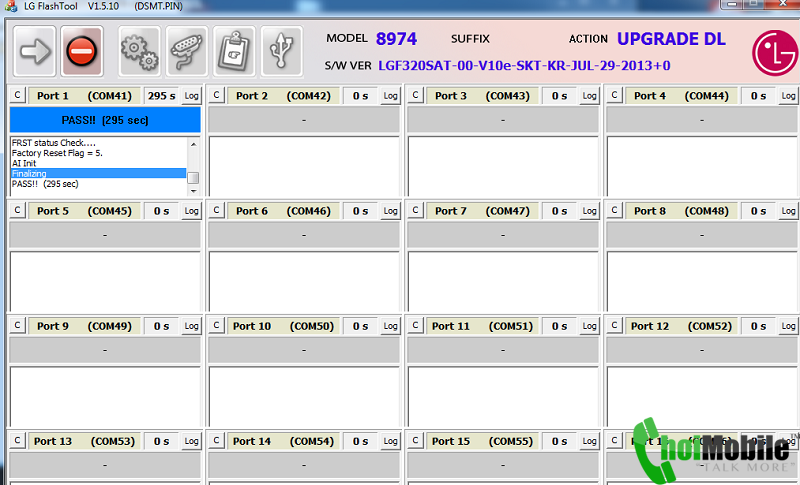Open the Log for Port 1
The height and width of the screenshot is (485, 800).
[x=191, y=96]
